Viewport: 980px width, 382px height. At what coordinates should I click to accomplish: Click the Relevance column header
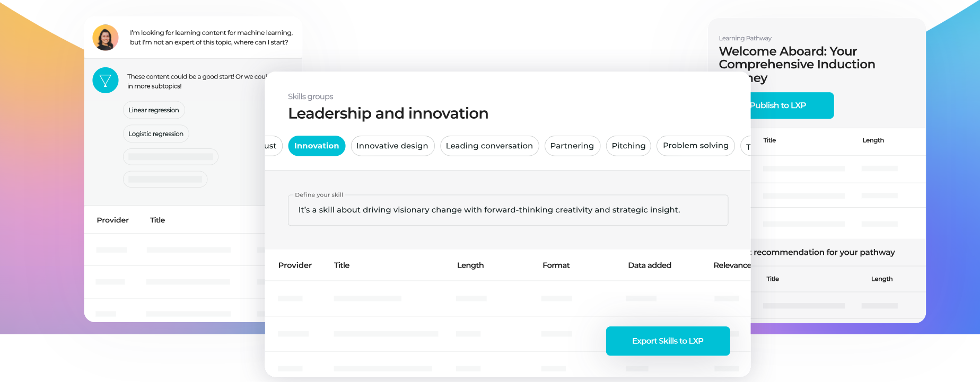coord(732,265)
